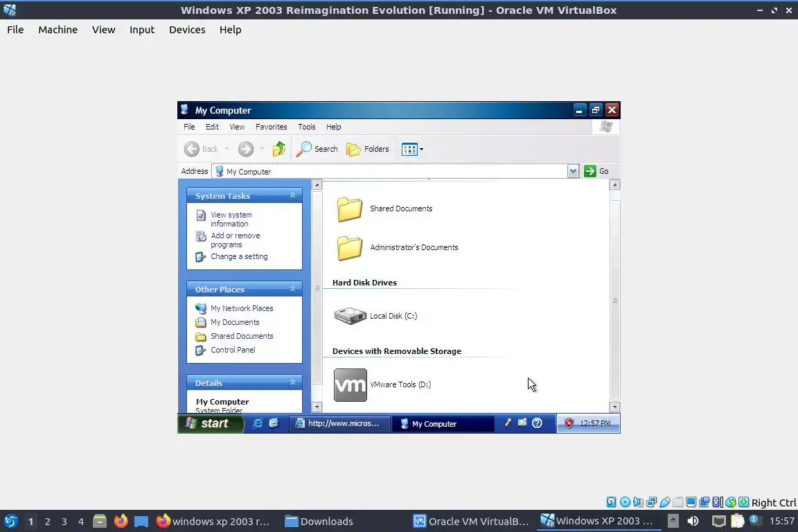The image size is (798, 532).
Task: Click the main pane scrollbar up arrow
Action: click(615, 185)
